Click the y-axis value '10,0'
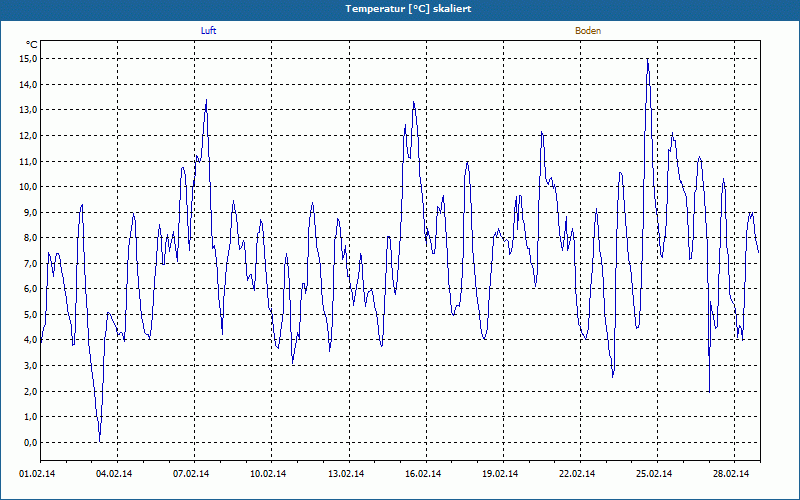The height and width of the screenshot is (500, 800). pos(29,187)
